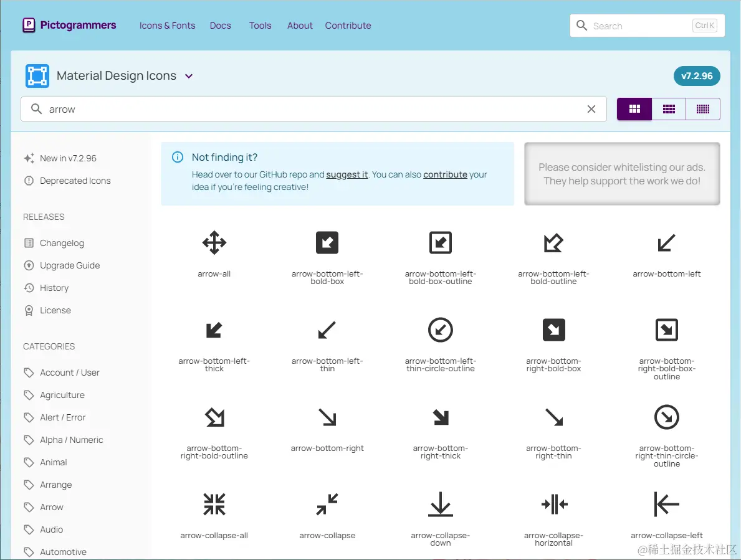Select the arrow-collapse-horizontal icon
The width and height of the screenshot is (741, 560).
(x=553, y=505)
